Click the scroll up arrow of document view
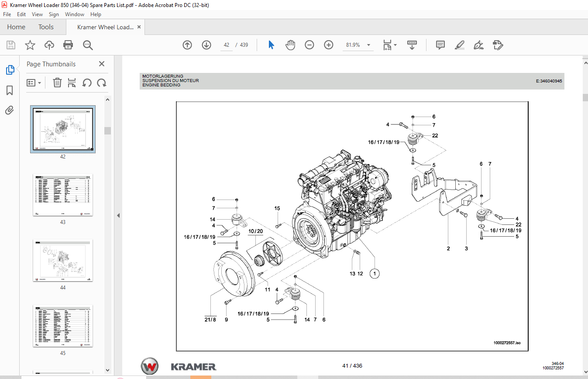Image resolution: width=588 pixels, height=379 pixels. [585, 63]
